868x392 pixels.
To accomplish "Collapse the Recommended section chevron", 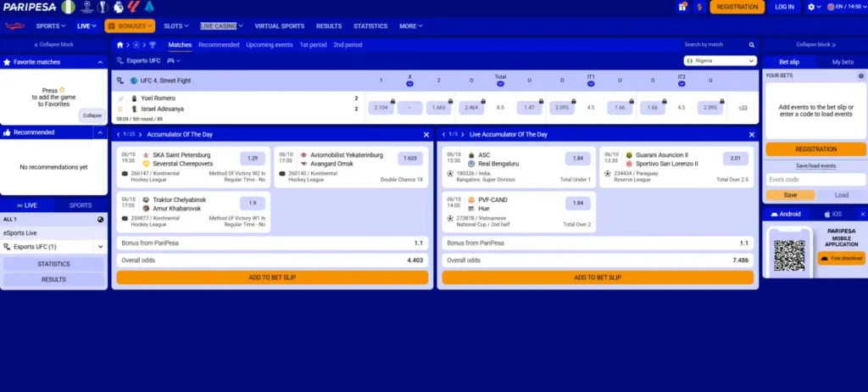I will 100,133.
